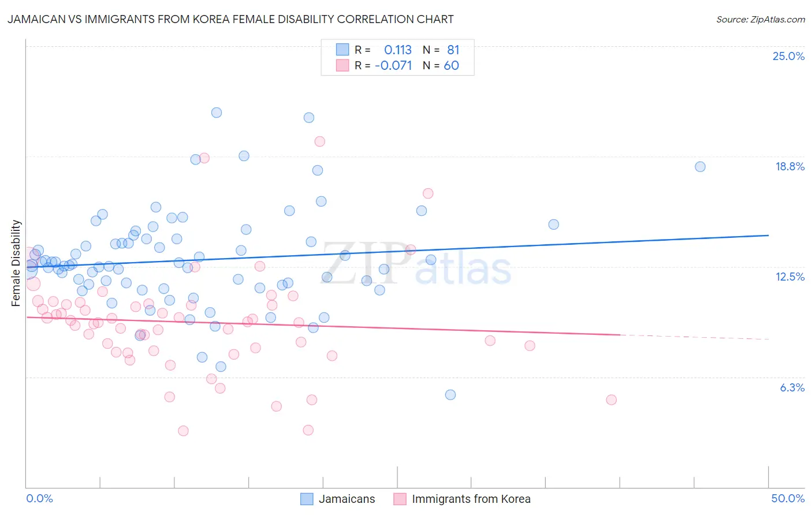The width and height of the screenshot is (812, 515).
Task: Click the pink Immigrants from Korea legend swatch
Action: point(400,499)
